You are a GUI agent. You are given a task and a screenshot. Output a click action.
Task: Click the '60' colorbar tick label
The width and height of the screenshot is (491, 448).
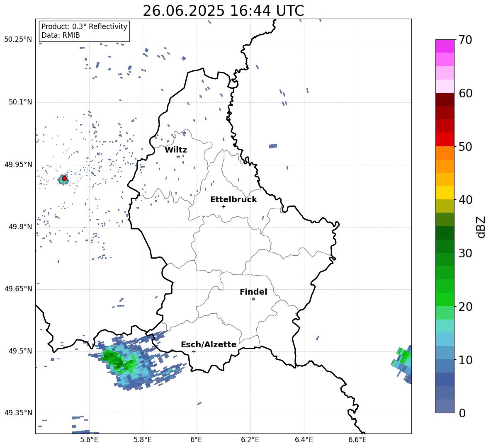pyautogui.click(x=465, y=93)
